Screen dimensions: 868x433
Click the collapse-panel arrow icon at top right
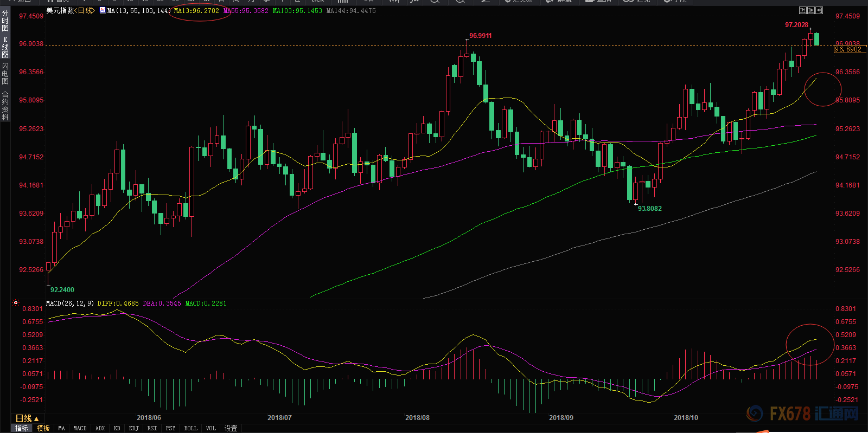point(819,10)
